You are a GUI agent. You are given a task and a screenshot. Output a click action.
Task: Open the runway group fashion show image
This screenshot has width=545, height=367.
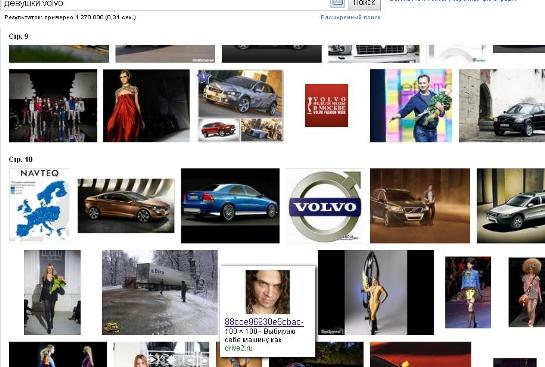pos(53,106)
